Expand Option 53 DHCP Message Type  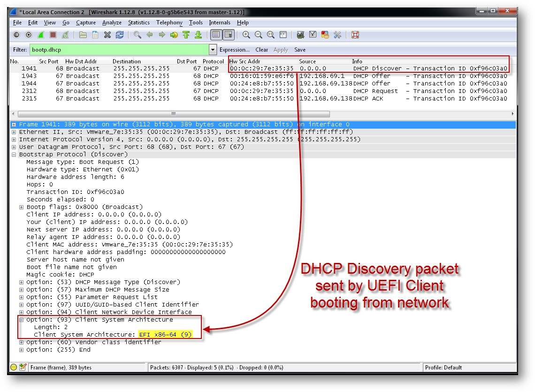pyautogui.click(x=21, y=282)
